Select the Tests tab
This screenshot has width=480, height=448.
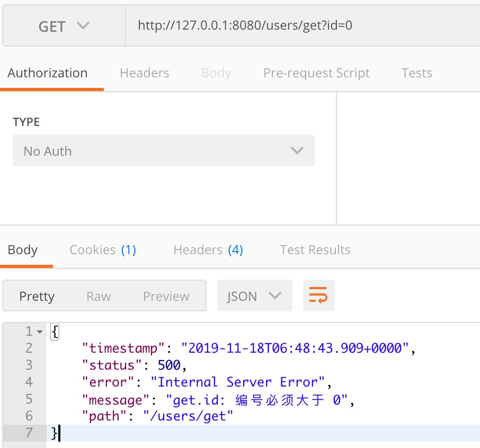pos(416,73)
